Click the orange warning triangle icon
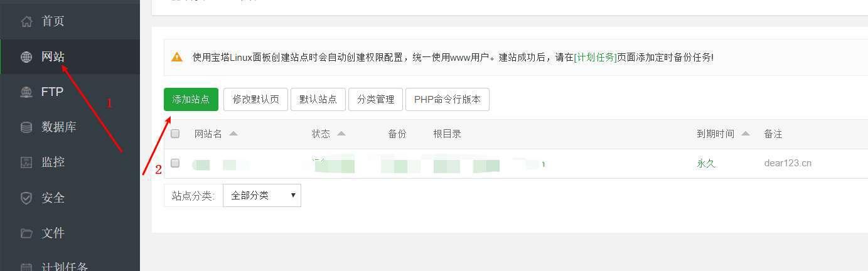 (177, 56)
